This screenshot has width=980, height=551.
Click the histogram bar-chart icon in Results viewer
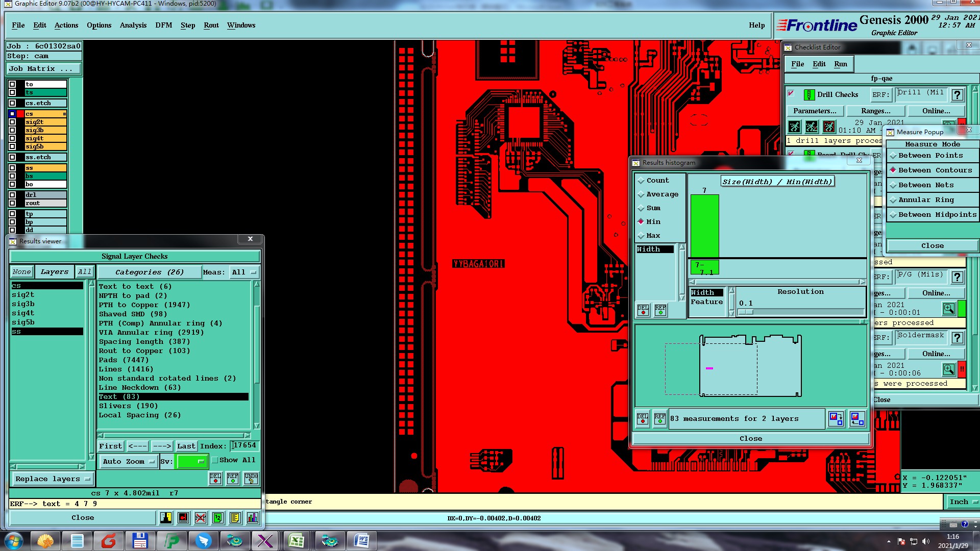click(x=252, y=518)
